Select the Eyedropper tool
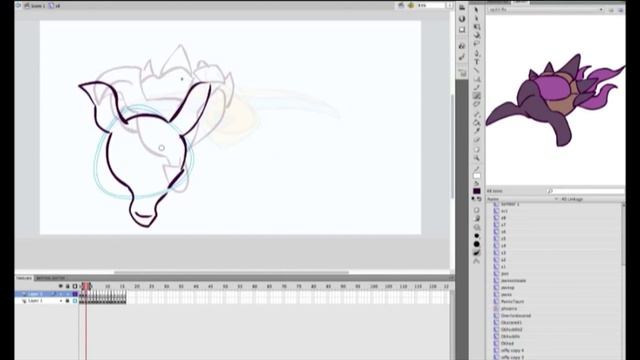 [x=477, y=131]
